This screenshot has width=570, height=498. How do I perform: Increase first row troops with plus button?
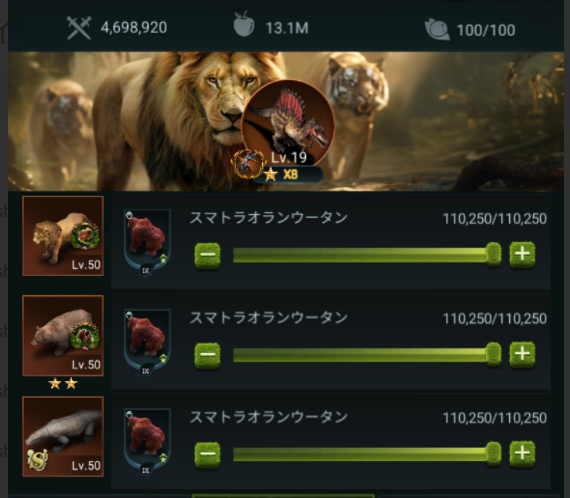click(522, 255)
